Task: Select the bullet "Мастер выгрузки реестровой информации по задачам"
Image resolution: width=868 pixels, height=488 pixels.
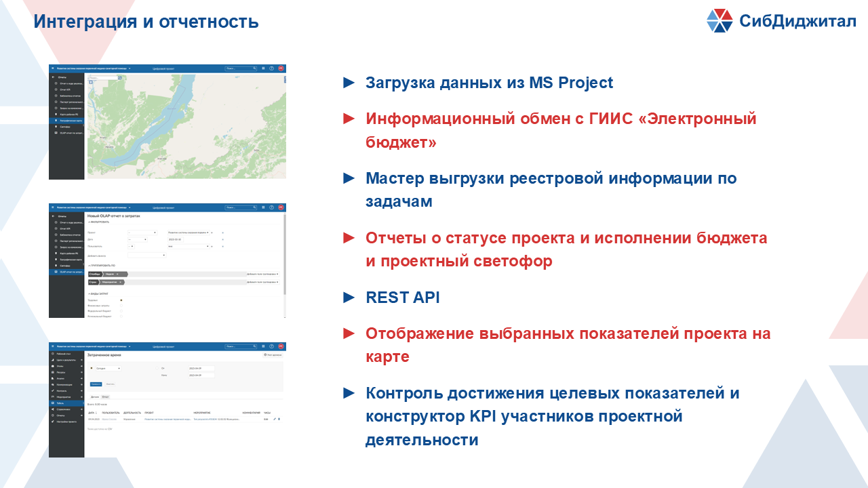Action: [x=551, y=190]
